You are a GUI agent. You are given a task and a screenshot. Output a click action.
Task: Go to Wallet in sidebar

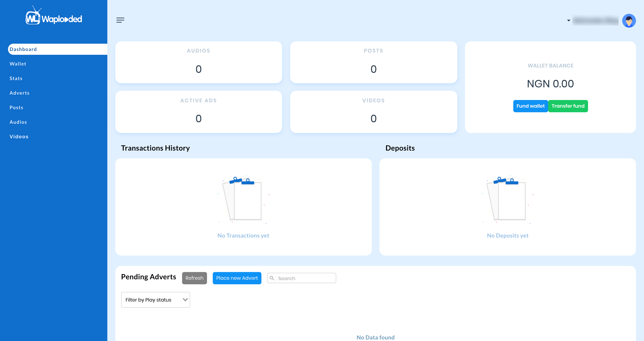tap(18, 64)
